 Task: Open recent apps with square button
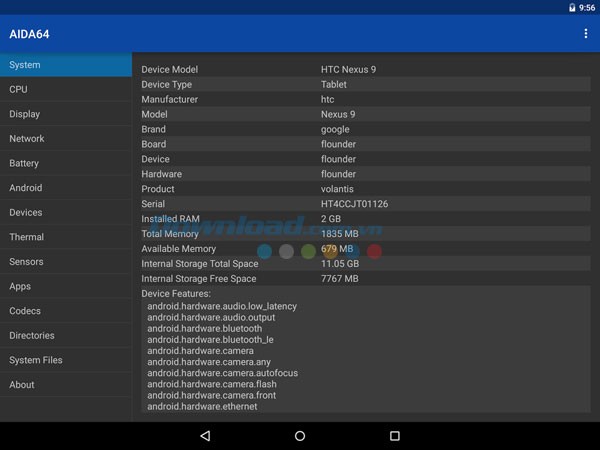point(394,436)
